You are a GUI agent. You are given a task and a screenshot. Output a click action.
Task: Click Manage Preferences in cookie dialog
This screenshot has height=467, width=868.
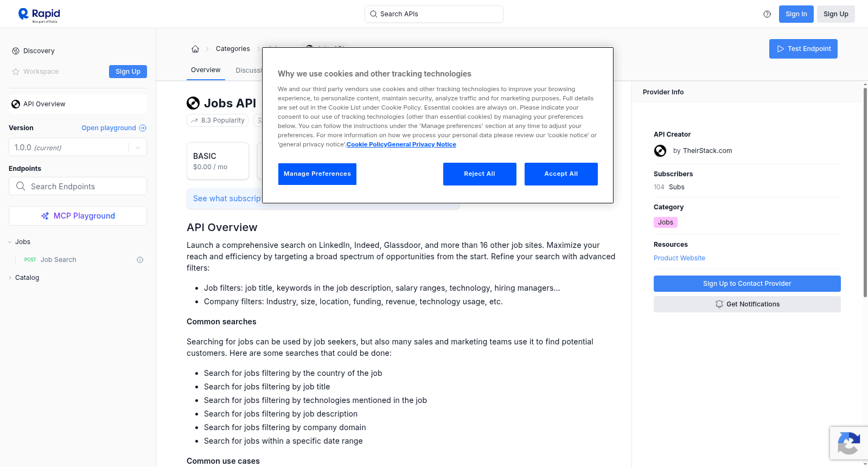point(317,174)
